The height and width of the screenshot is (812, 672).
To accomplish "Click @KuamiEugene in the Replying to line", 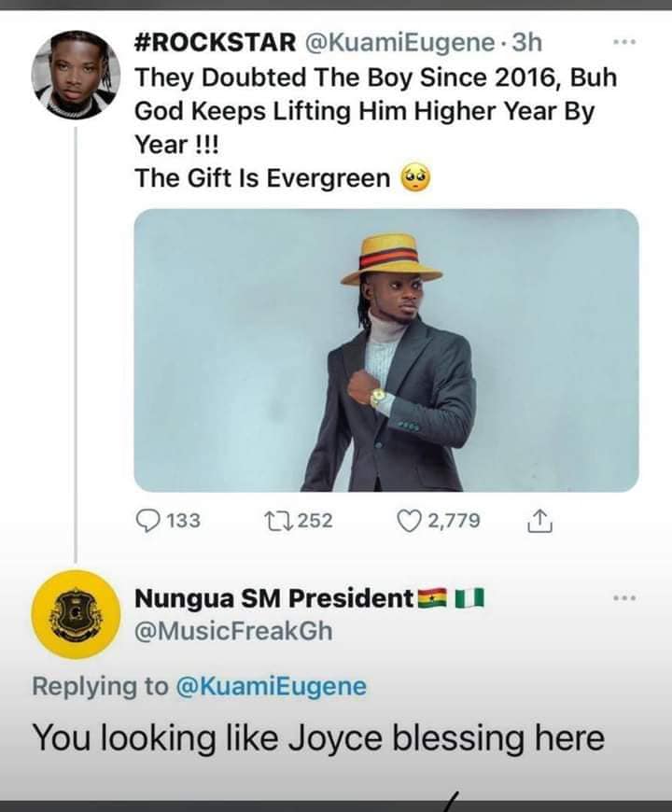I will [270, 687].
